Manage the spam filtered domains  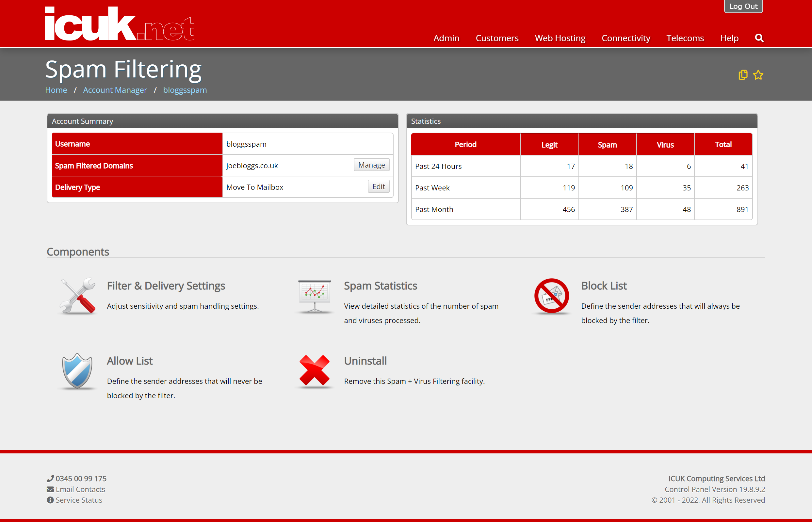coord(371,165)
